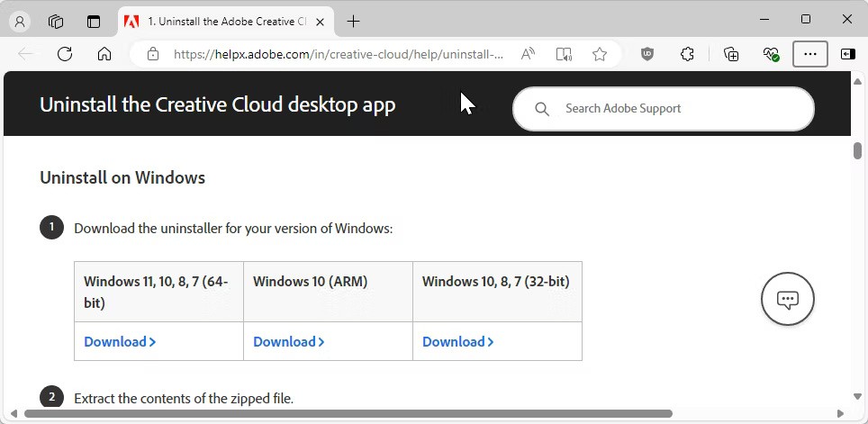Click the tab actions menu icon
This screenshot has width=868, height=424.
[94, 21]
